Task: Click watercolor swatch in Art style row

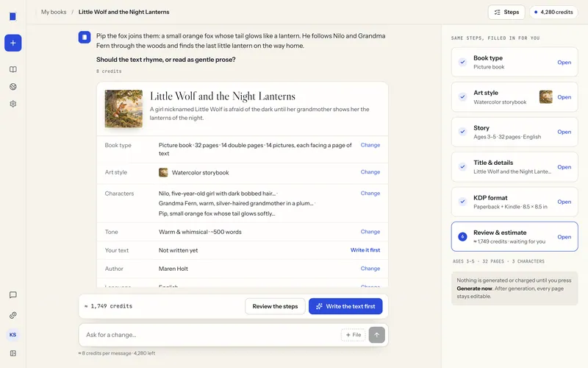Action: point(163,172)
